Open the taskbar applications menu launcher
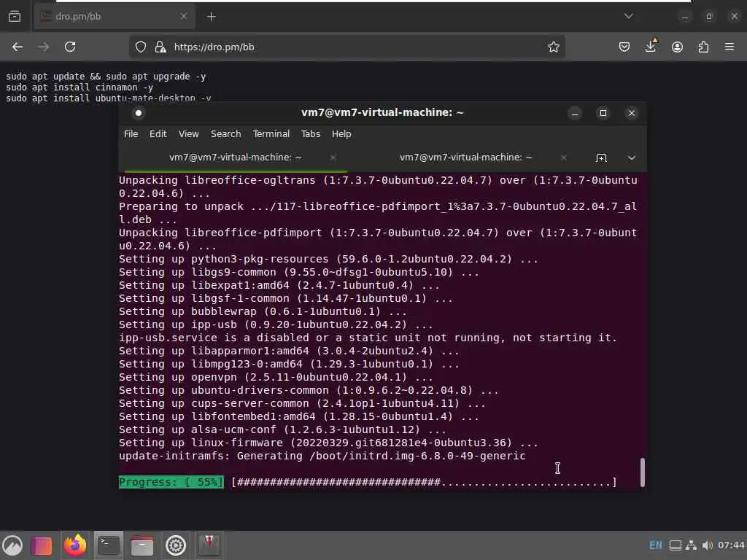Image resolution: width=747 pixels, height=560 pixels. tap(12, 545)
